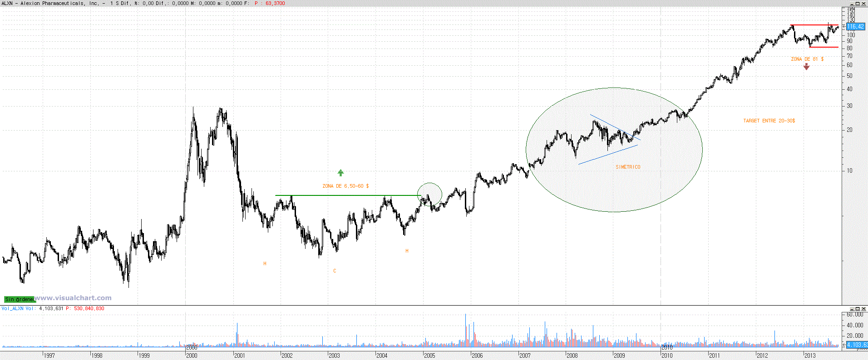Select the green horizontal neckline resistance line
Image resolution: width=868 pixels, height=360 pixels.
tap(349, 195)
